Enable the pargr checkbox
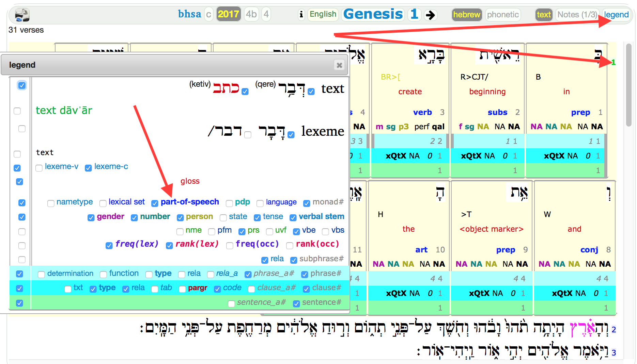The width and height of the screenshot is (637, 364). pyautogui.click(x=182, y=289)
